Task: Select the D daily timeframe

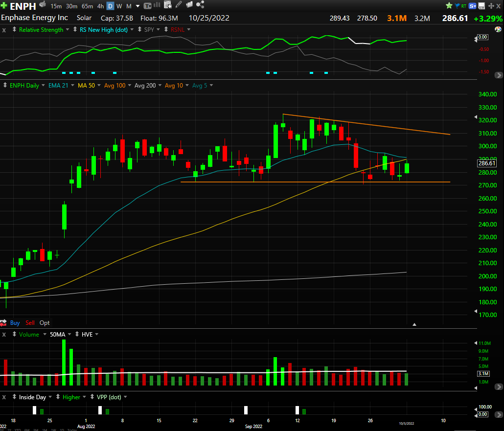Action: [x=110, y=6]
